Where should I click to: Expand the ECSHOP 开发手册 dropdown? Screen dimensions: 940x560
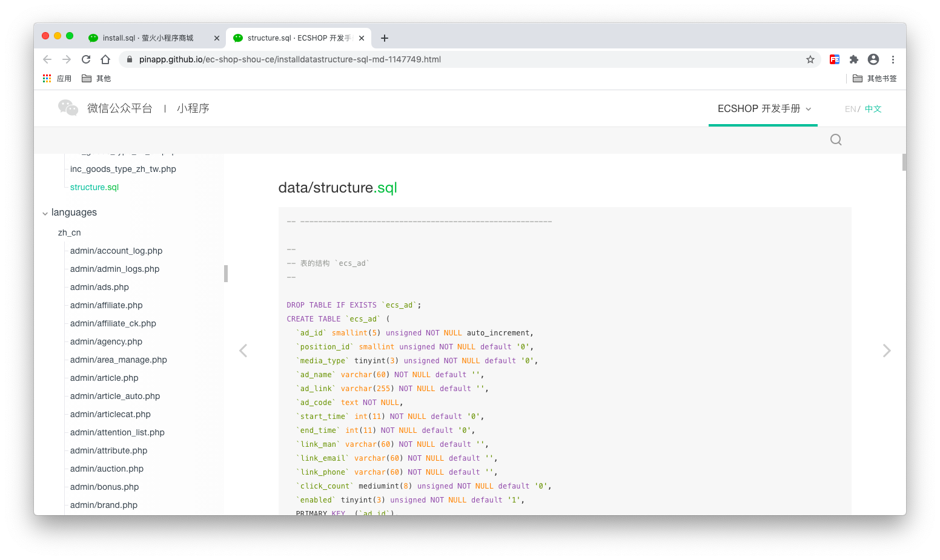point(763,109)
